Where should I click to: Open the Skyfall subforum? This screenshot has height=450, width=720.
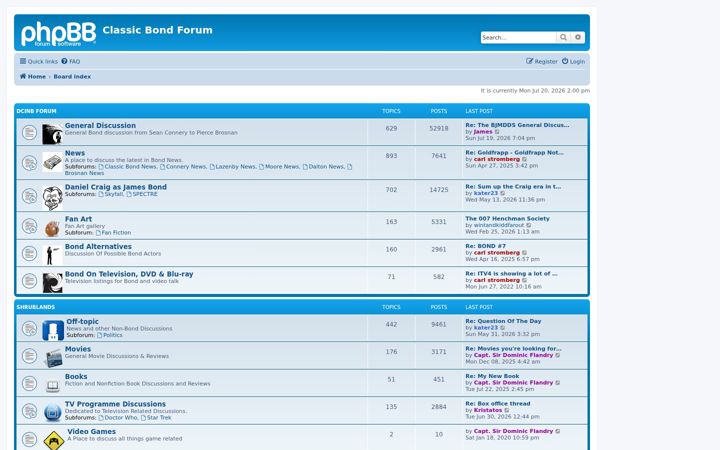coord(113,194)
